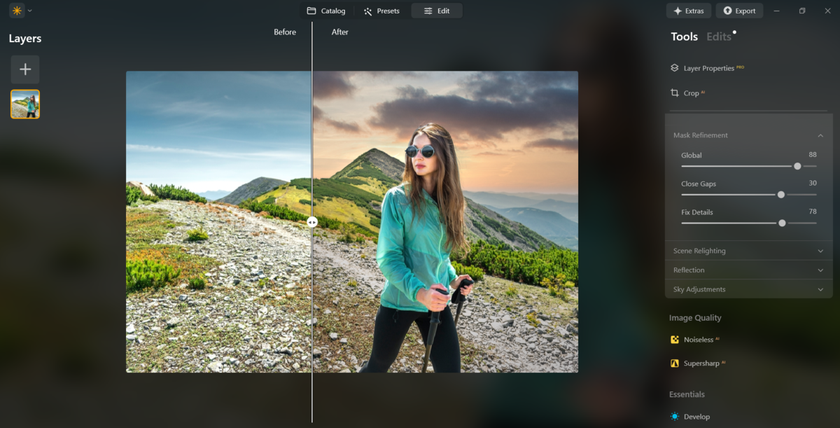
Task: Click the Before label
Action: pos(284,32)
